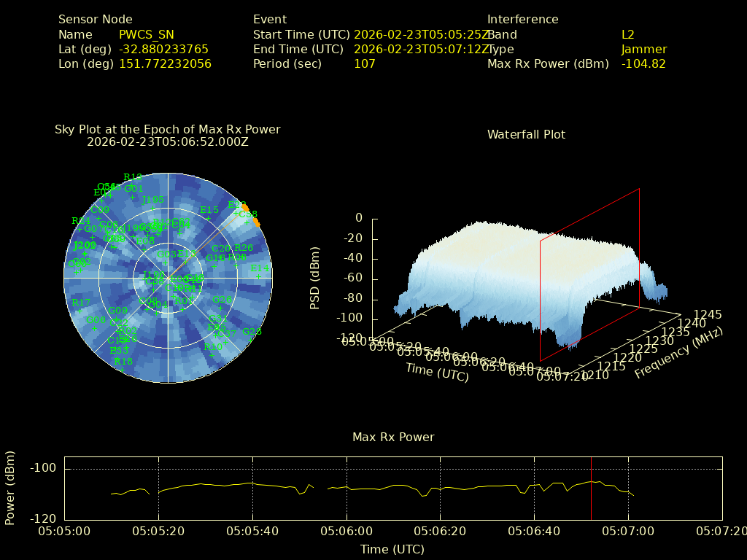
Task: Click the orange interference marker on sky plot edge
Action: point(246,208)
